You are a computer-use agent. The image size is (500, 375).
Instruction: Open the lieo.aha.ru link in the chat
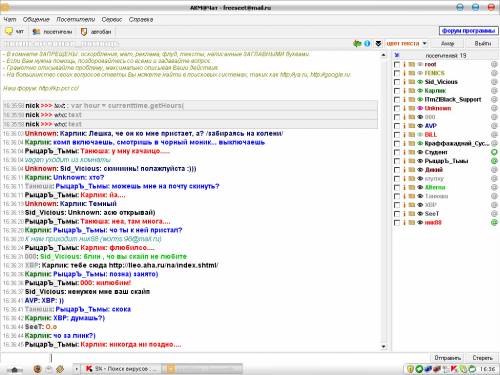(164, 265)
